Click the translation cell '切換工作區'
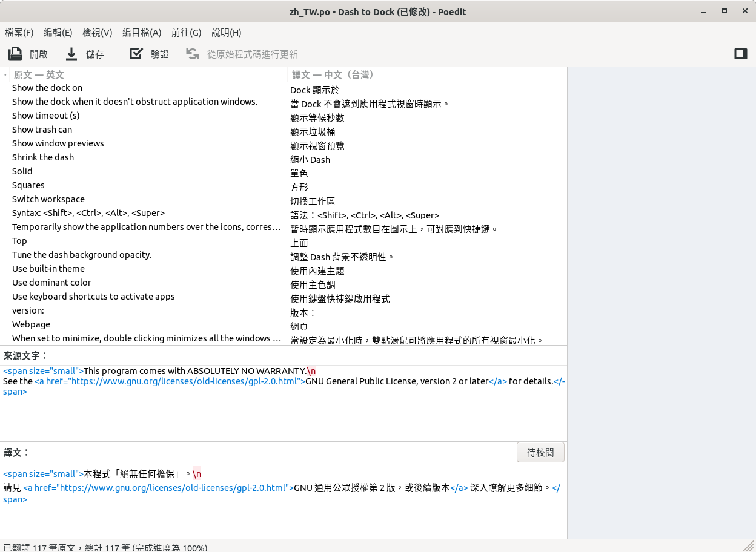The height and width of the screenshot is (552, 756). click(313, 201)
